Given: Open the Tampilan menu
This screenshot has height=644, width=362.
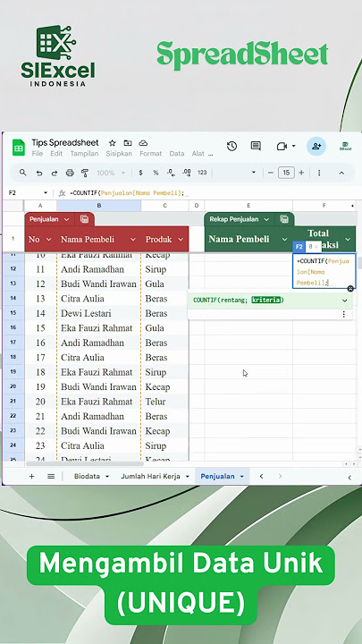Looking at the screenshot, I should pos(84,154).
